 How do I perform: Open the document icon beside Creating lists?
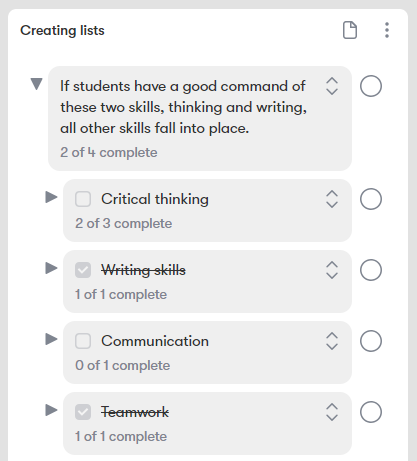(350, 30)
